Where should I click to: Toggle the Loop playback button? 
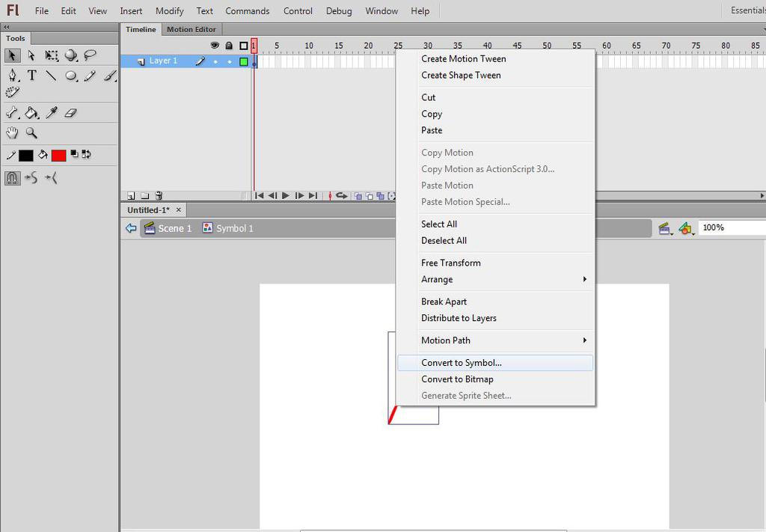(341, 195)
